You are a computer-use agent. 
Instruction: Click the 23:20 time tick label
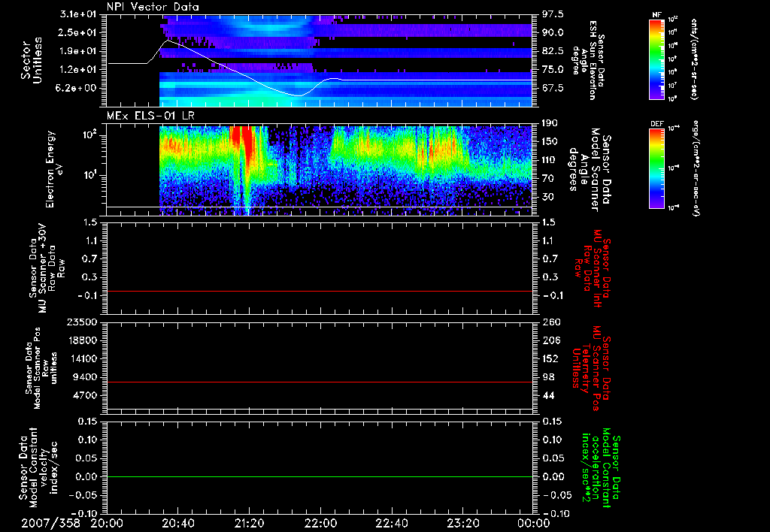(x=462, y=523)
